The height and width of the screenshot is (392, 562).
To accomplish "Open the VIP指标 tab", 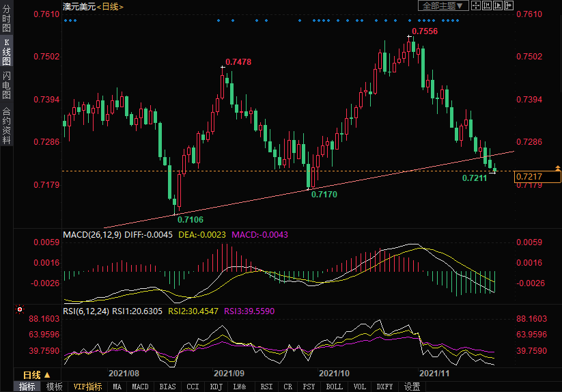I will (88, 387).
